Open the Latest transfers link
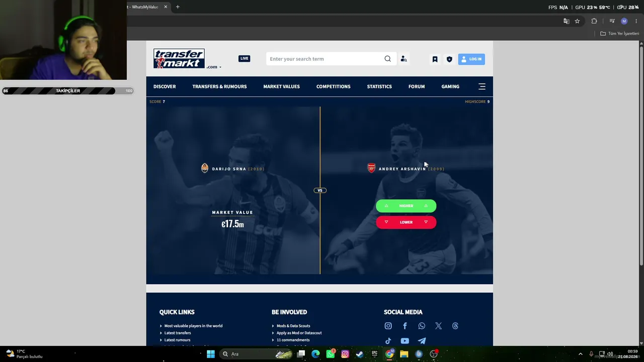Screen dimensions: 644x362 point(178,333)
